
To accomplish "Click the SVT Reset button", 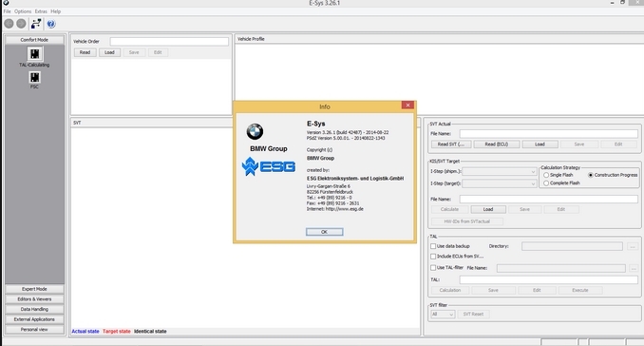I will coord(473,314).
